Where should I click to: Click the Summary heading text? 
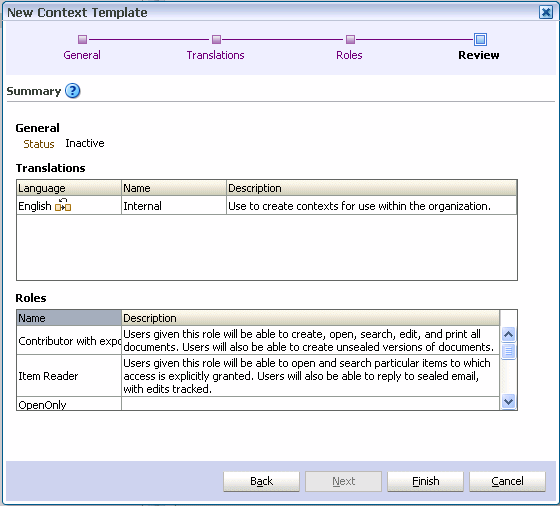click(34, 91)
